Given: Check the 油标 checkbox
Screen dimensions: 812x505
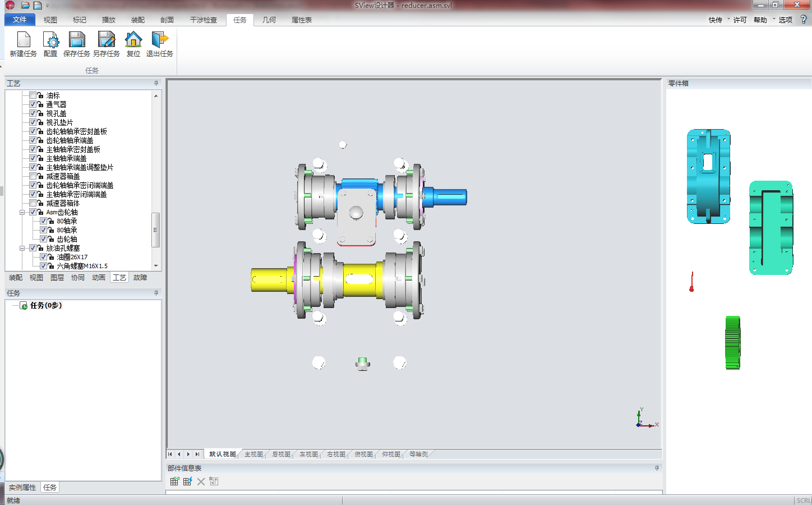Looking at the screenshot, I should [x=33, y=95].
